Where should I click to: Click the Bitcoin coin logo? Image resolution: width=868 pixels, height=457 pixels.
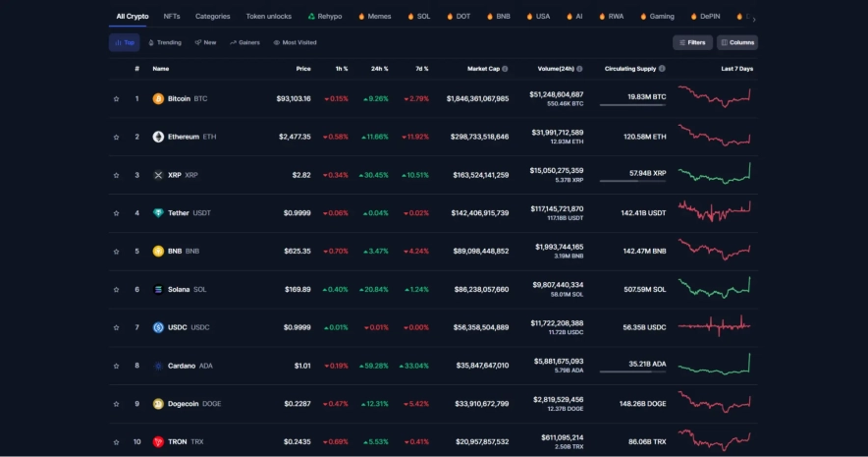point(158,98)
